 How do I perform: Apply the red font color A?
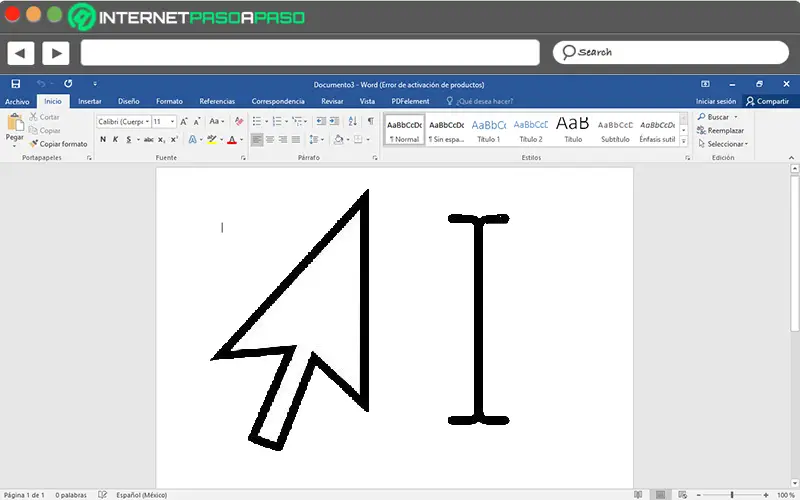232,139
